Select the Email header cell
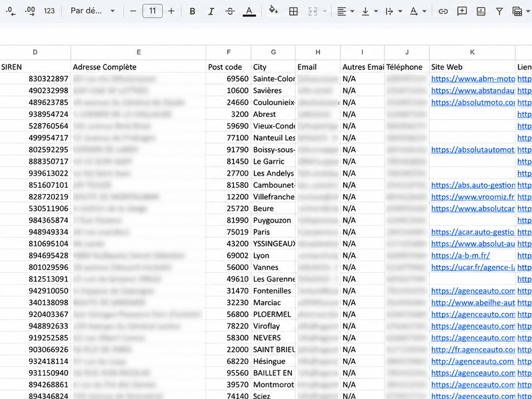Viewport: 532px width, 399px height. 318,67
